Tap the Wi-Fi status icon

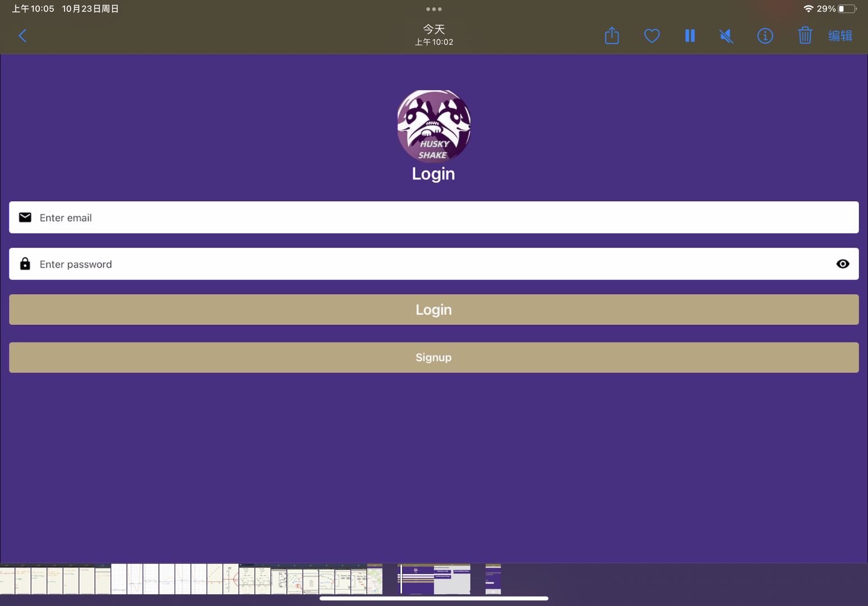point(808,8)
